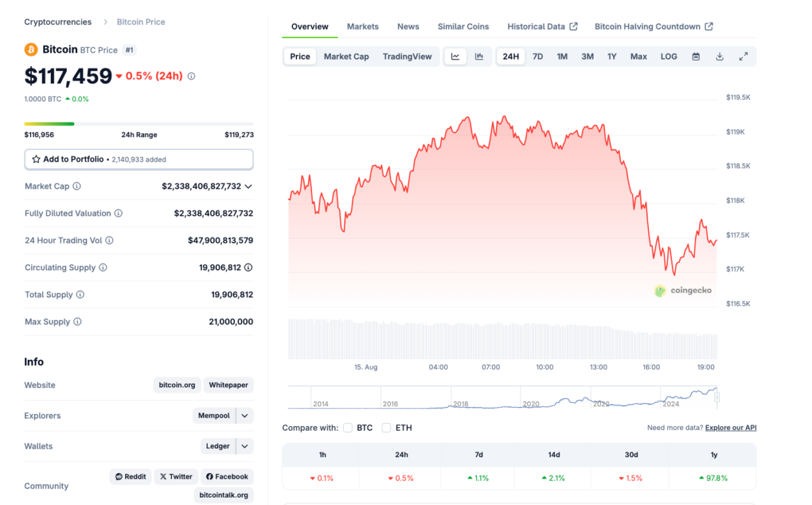Screen dimensions: 812x505
Task: Open the bitcoin.org website link
Action: [x=177, y=385]
